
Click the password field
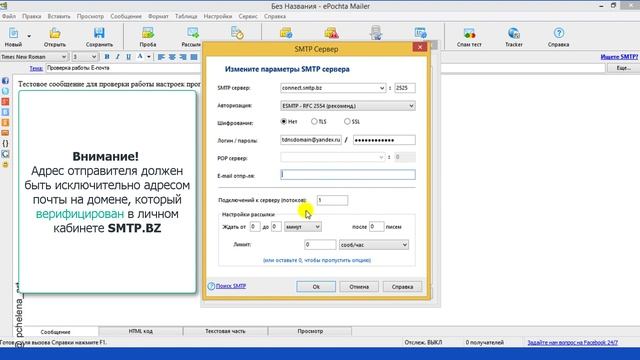384,140
